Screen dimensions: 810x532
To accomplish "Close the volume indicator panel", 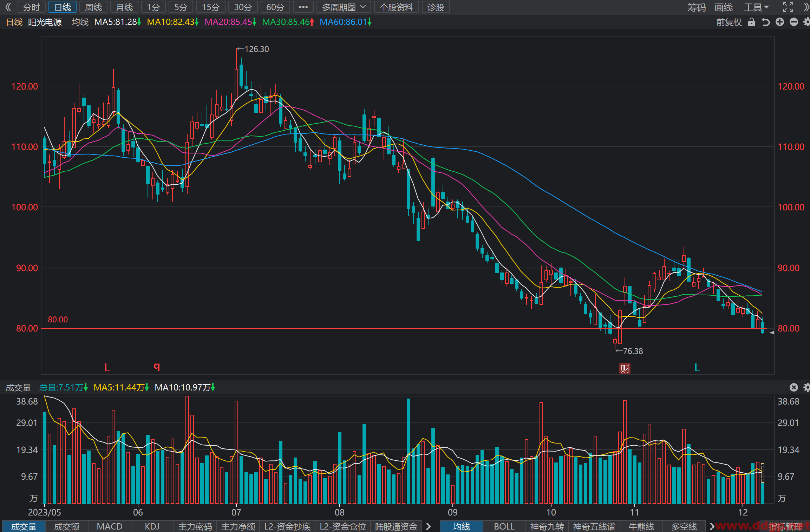I will pyautogui.click(x=794, y=387).
